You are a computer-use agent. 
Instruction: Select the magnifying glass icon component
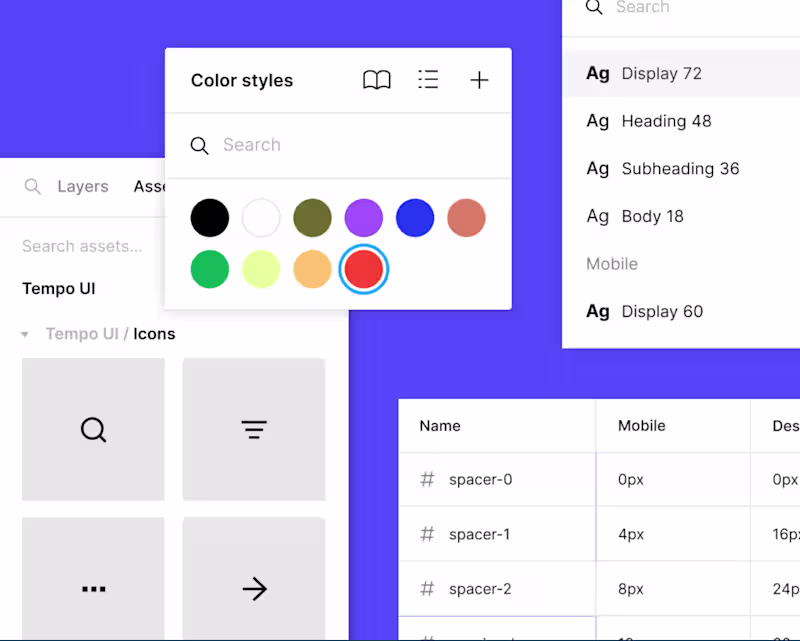[93, 429]
